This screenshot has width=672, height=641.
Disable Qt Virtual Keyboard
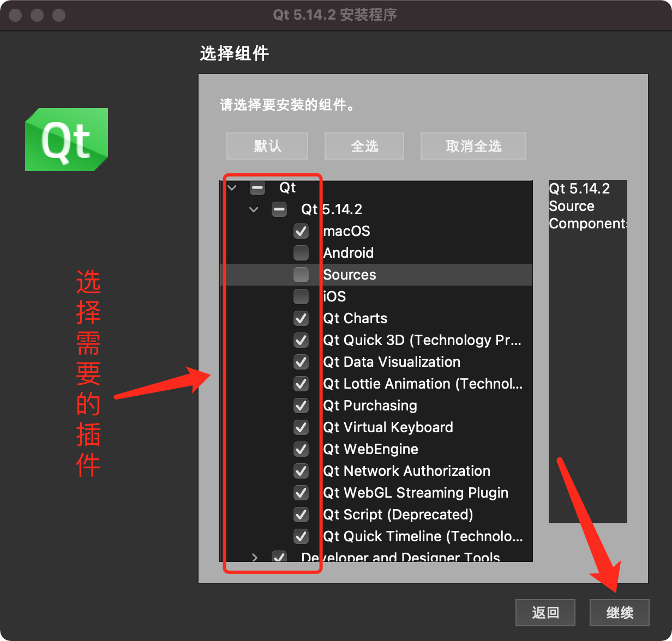pyautogui.click(x=301, y=427)
